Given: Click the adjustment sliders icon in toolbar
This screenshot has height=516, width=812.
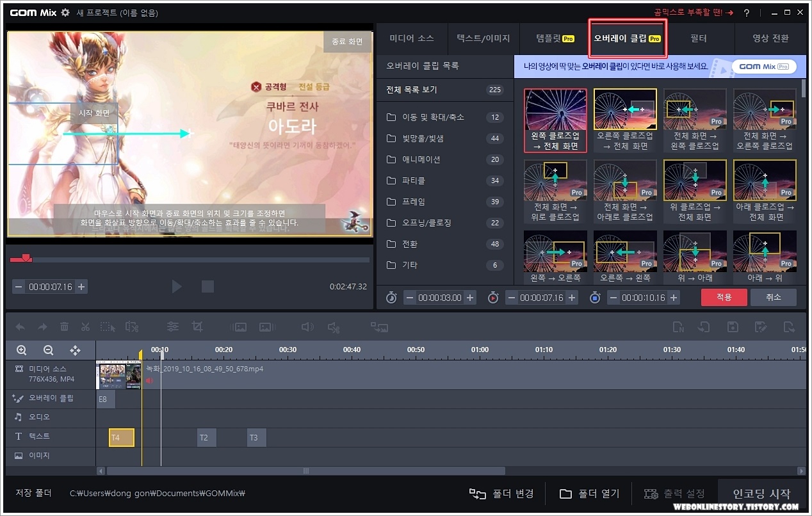Looking at the screenshot, I should 173,327.
